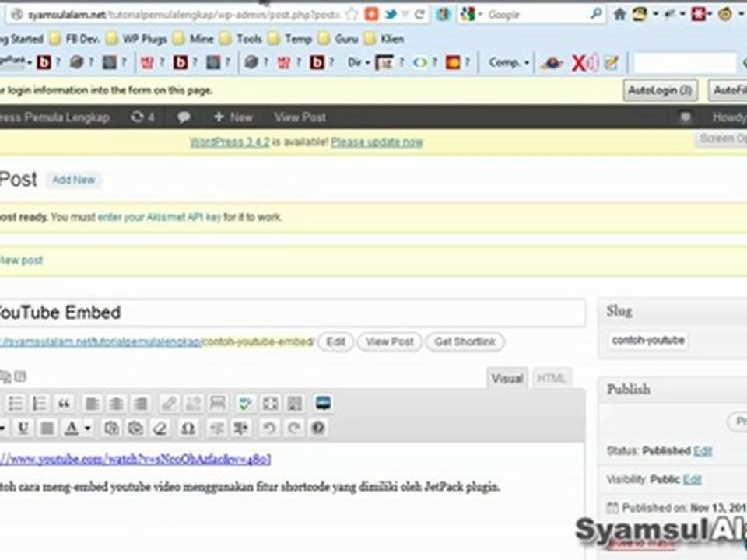Open the Klien bookmark folder
This screenshot has width=747, height=560.
tap(384, 39)
